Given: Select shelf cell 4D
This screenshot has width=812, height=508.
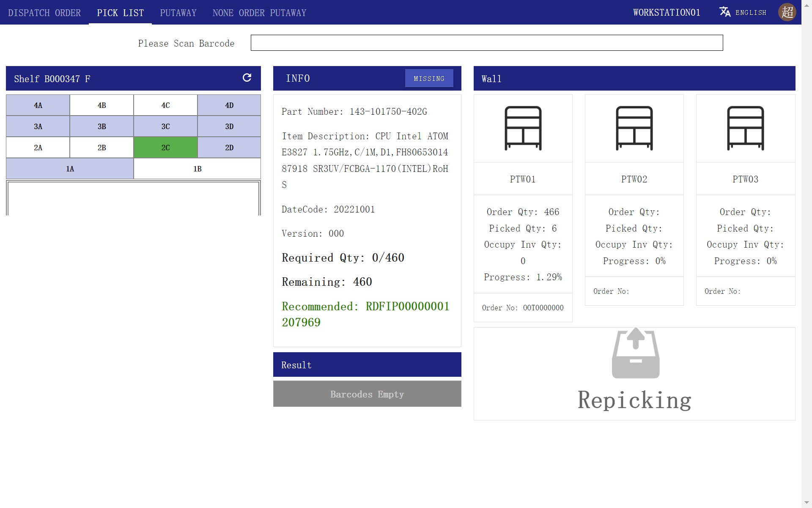Looking at the screenshot, I should tap(229, 105).
